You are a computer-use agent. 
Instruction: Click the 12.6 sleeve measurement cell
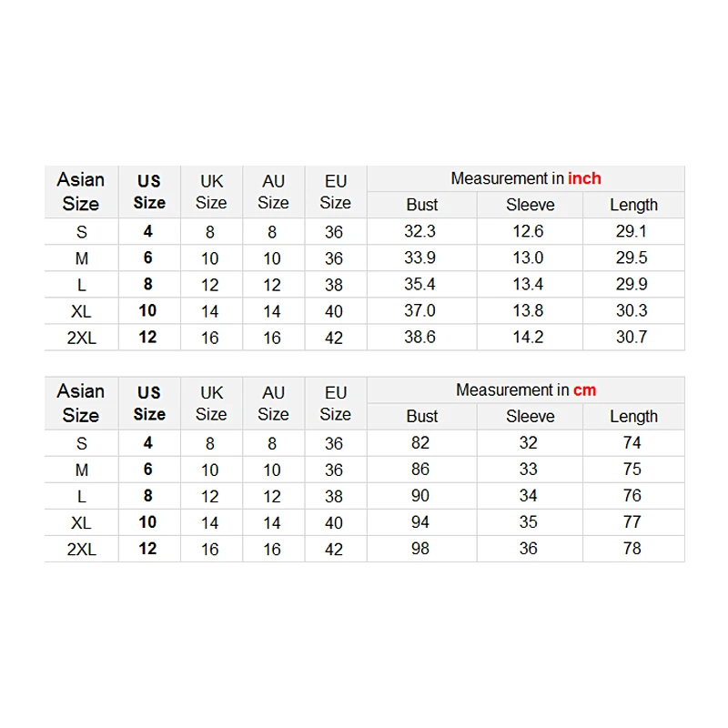528,232
